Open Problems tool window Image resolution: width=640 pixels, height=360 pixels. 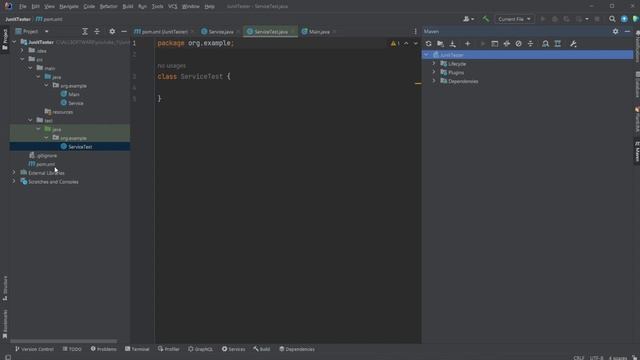pyautogui.click(x=104, y=349)
